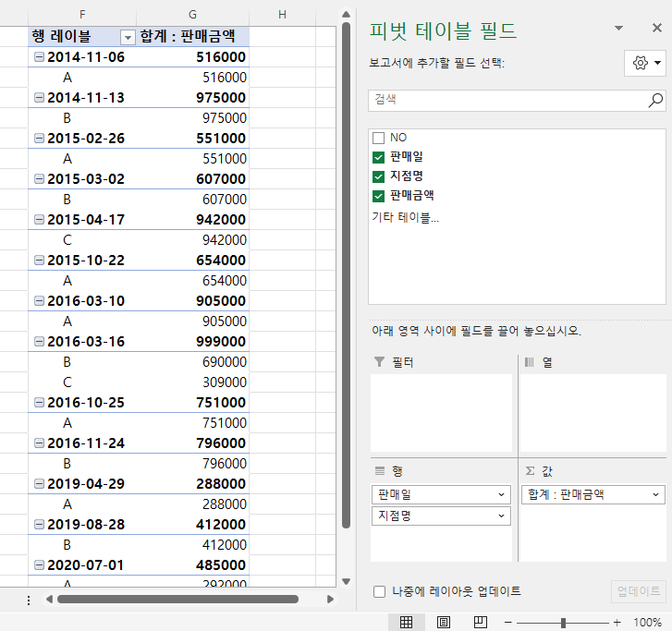This screenshot has width=672, height=631.
Task: Switch to Page Layout view in the status bar
Action: 443,622
